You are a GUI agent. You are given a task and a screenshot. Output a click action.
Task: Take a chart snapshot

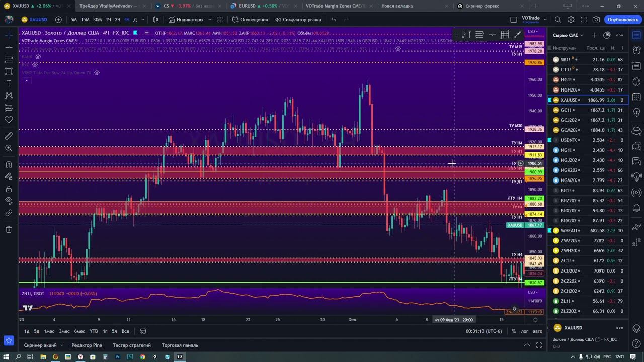pos(596,20)
